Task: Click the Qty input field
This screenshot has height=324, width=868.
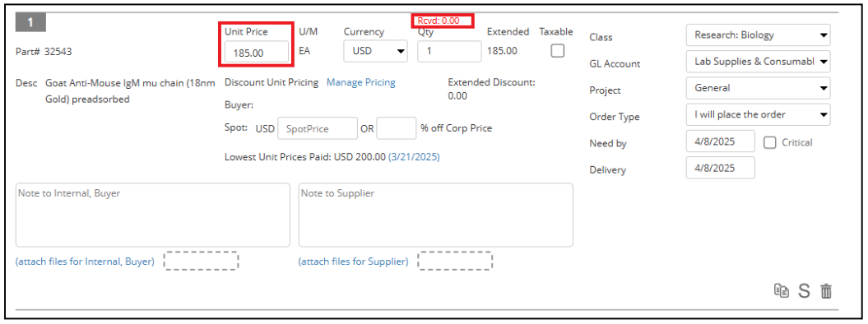Action: click(x=449, y=51)
